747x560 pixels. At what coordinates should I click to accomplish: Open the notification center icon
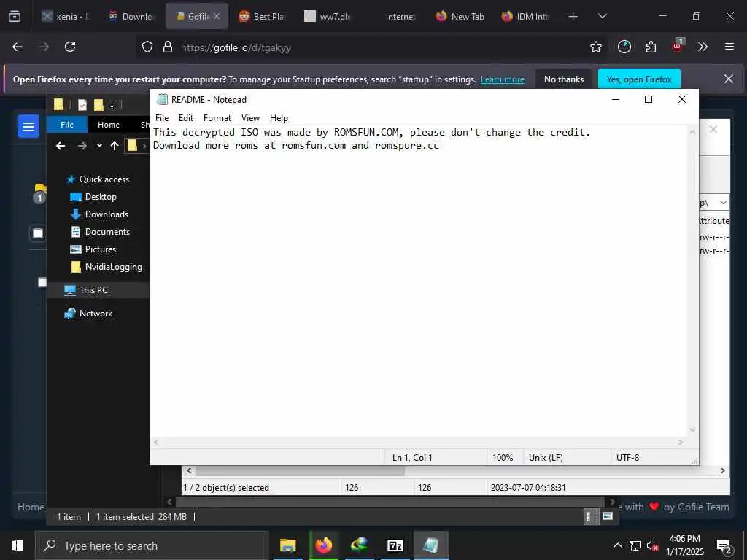tap(724, 547)
